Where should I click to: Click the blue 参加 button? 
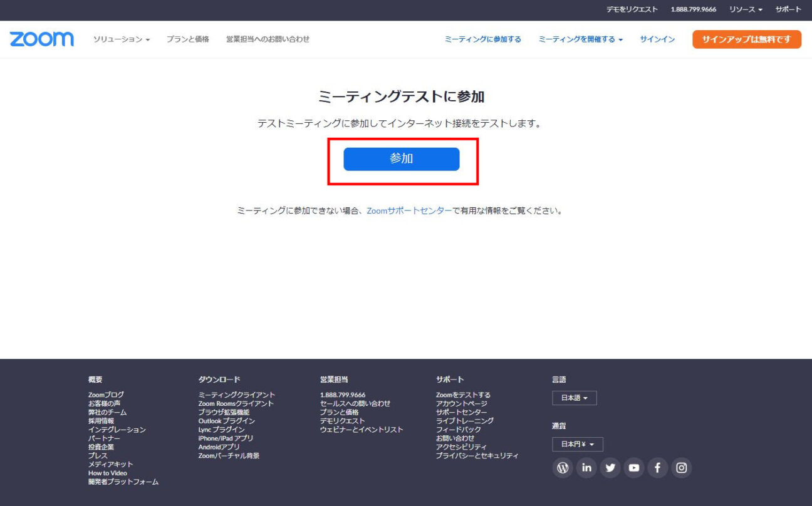point(402,159)
